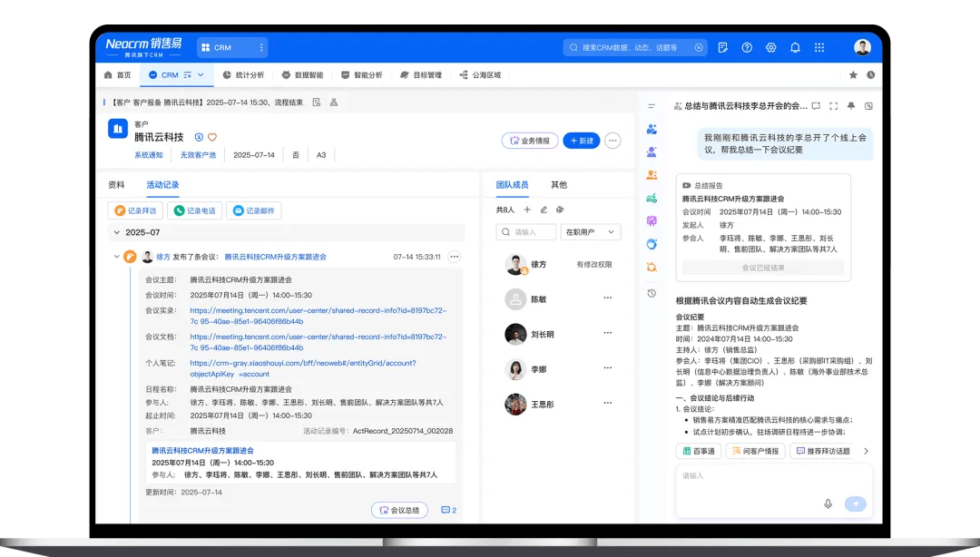Clear the CRM search box with the x icon
This screenshot has width=980, height=557.
click(699, 47)
